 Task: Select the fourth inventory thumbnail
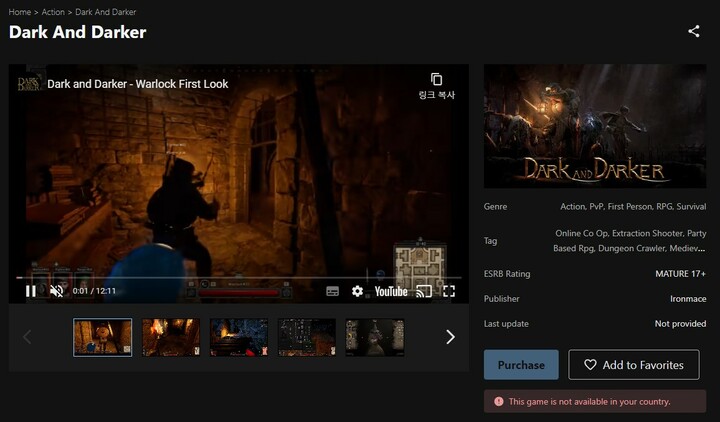pos(307,338)
